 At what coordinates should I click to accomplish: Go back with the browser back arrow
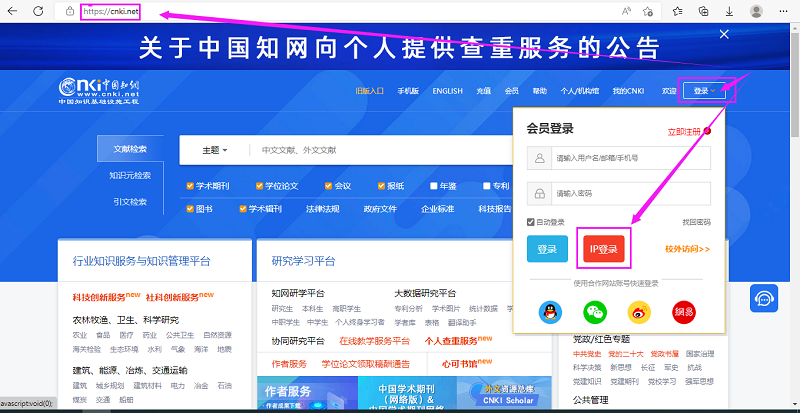click(12, 11)
